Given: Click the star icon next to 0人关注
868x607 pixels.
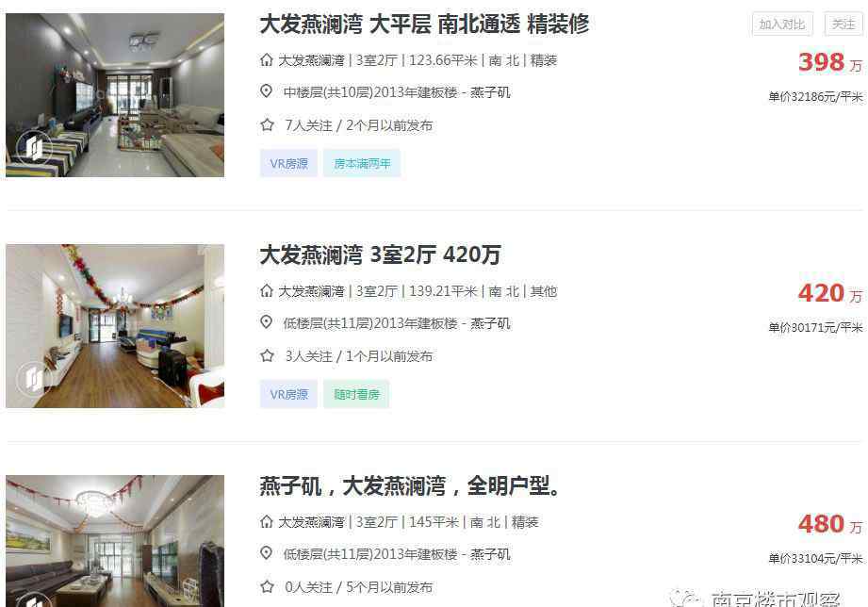Looking at the screenshot, I should (267, 586).
